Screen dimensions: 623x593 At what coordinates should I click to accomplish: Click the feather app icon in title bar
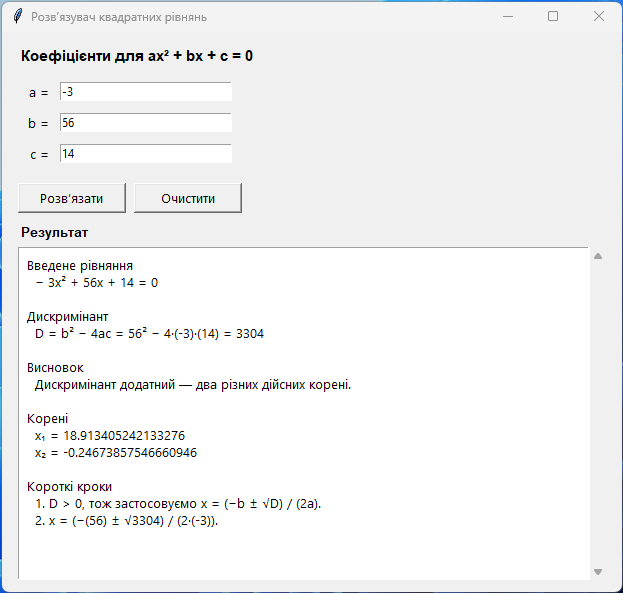[17, 17]
